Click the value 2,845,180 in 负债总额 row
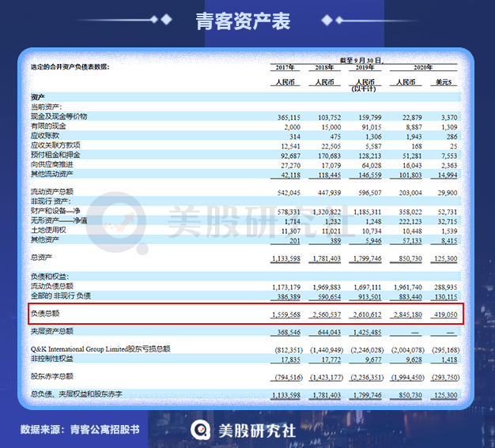Screen dimensions: 495x448 coord(408,314)
